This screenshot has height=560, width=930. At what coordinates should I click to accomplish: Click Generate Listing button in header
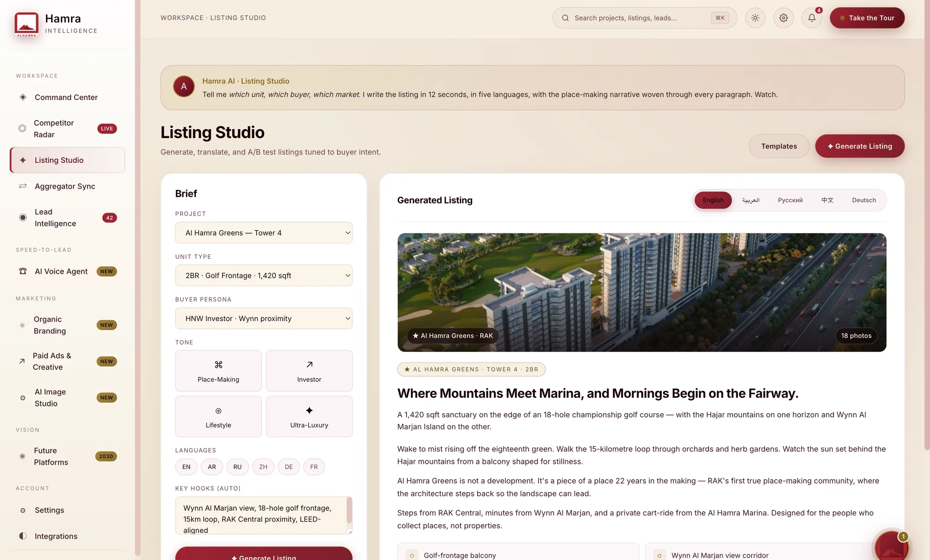point(860,146)
